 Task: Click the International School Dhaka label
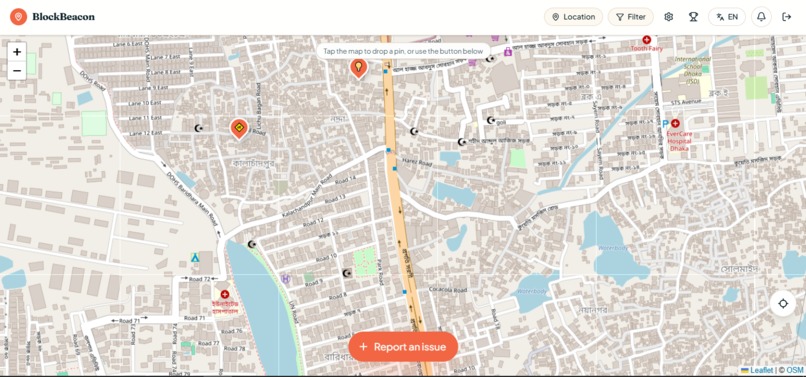[x=692, y=69]
